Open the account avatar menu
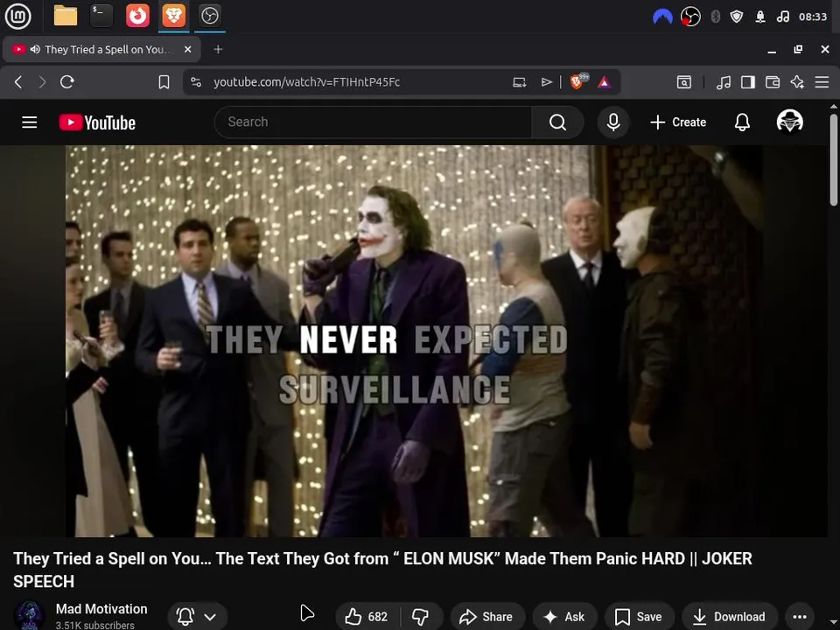The image size is (840, 630). click(789, 122)
